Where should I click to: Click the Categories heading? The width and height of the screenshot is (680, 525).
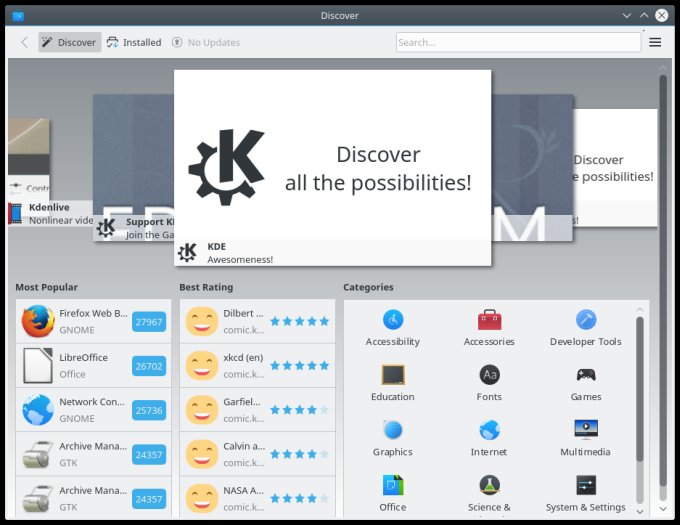point(368,287)
